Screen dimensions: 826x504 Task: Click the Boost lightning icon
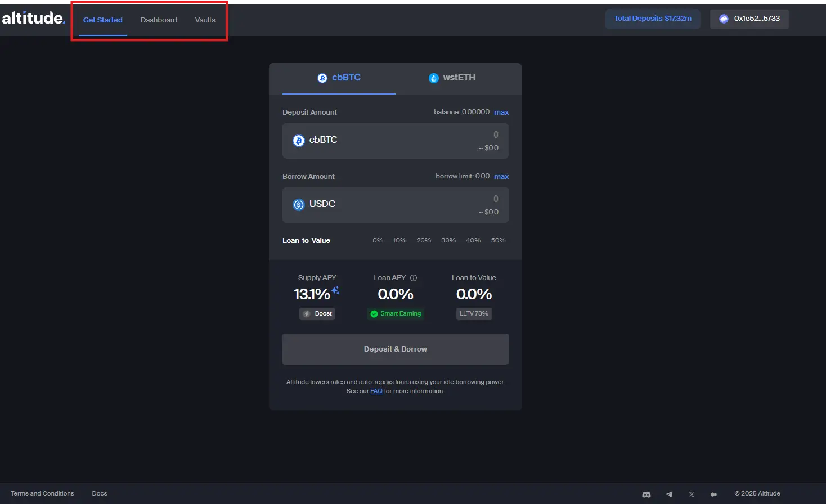(307, 314)
